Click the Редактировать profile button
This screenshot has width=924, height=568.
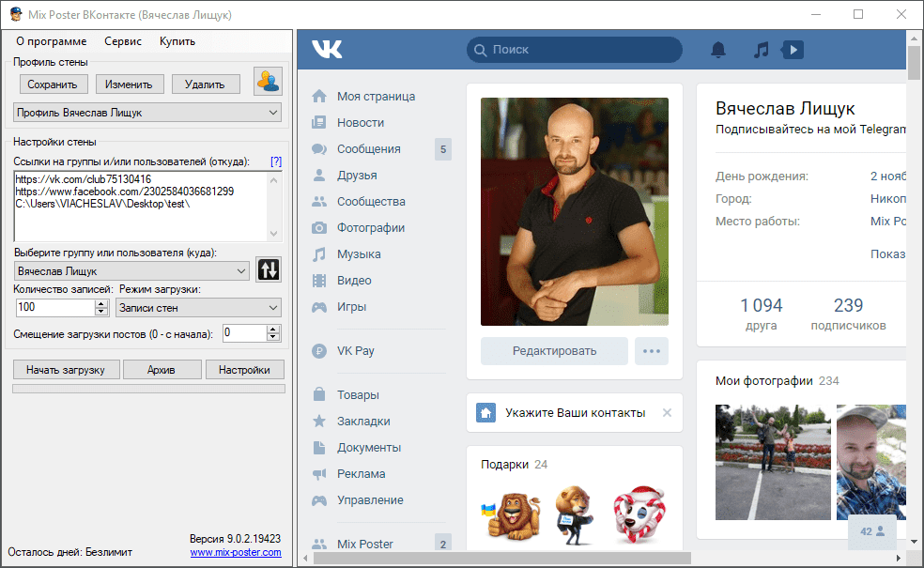[554, 351]
